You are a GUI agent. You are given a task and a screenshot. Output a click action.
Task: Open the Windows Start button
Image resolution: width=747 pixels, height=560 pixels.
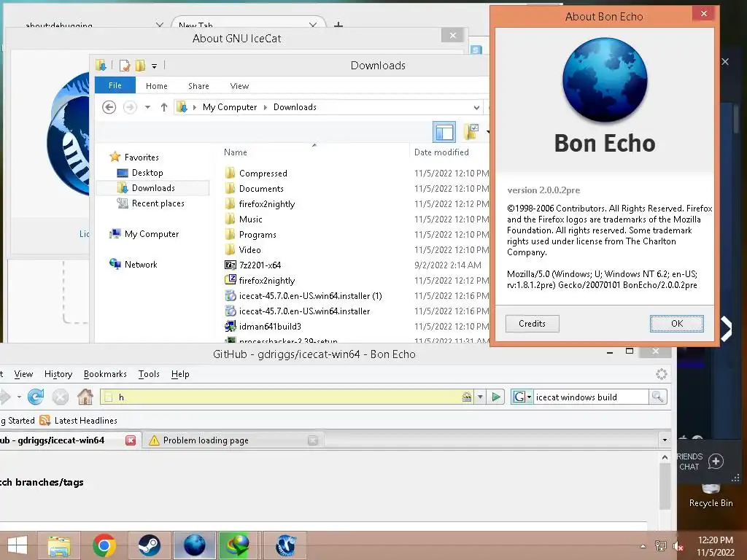point(18,545)
